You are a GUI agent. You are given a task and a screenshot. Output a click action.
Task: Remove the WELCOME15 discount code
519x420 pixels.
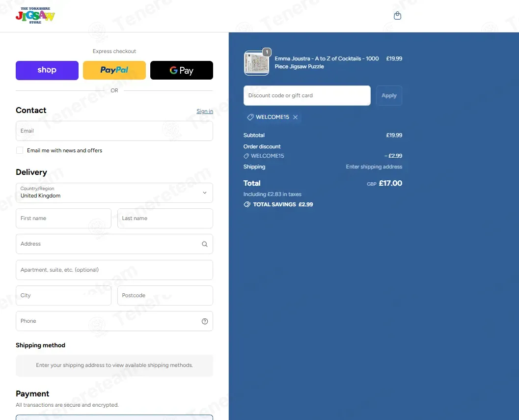tap(295, 117)
